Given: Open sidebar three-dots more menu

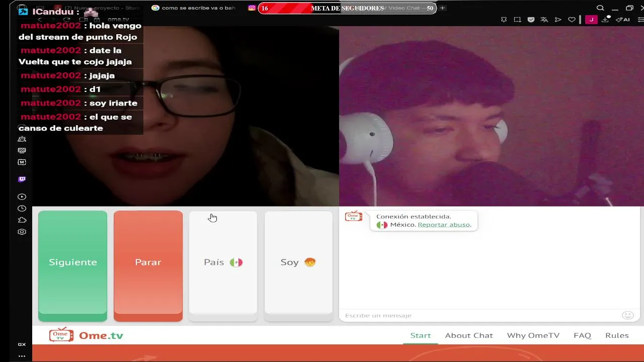Looking at the screenshot, I should click(x=22, y=356).
